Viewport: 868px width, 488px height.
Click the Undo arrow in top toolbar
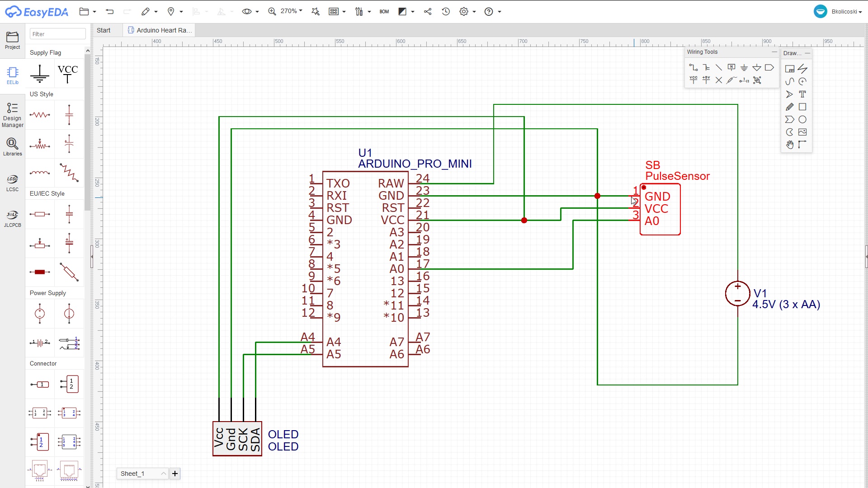[x=109, y=11]
